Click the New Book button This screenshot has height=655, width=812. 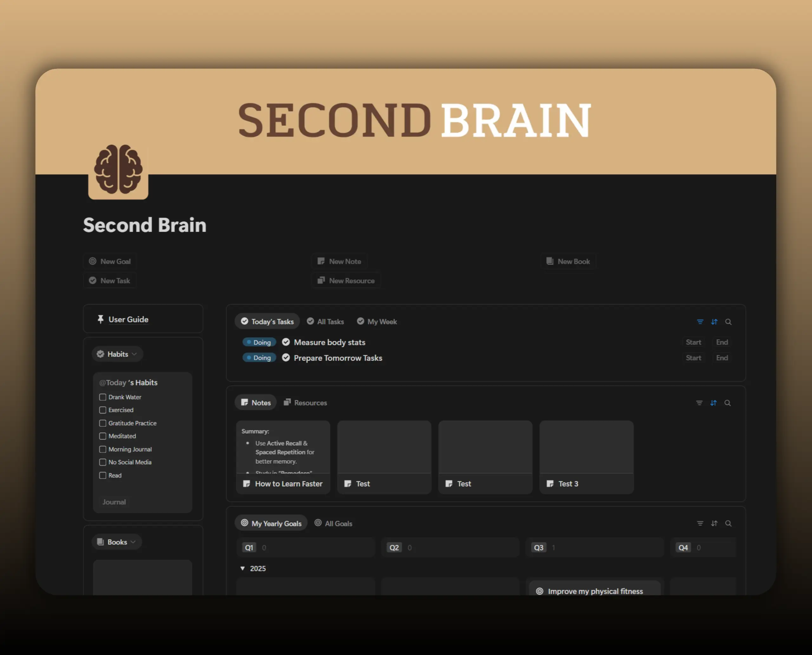click(x=568, y=261)
